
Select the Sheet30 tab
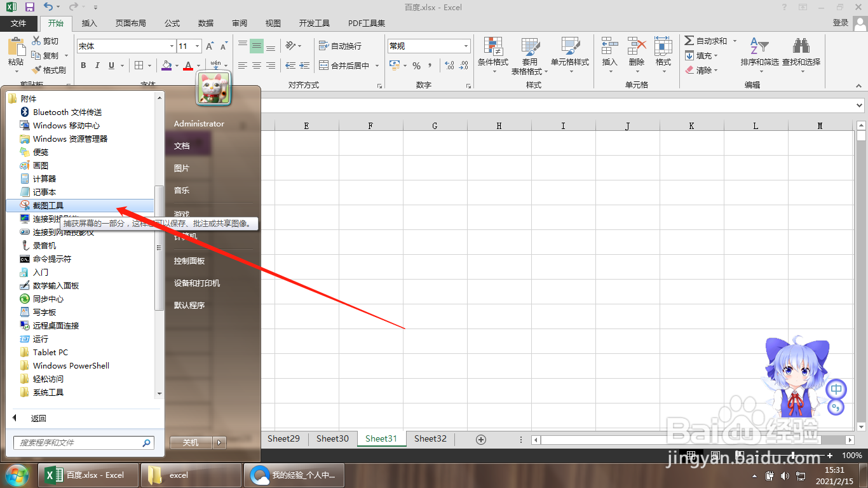tap(332, 438)
